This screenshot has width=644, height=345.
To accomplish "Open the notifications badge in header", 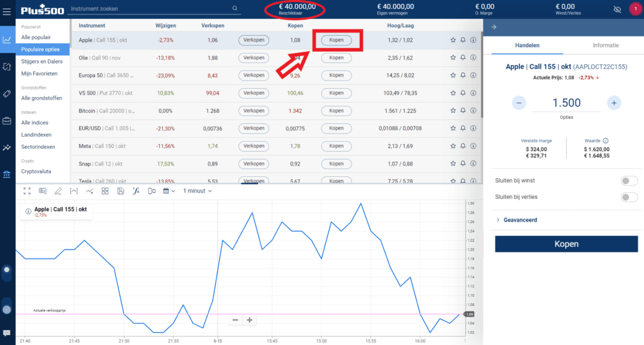I will click(634, 9).
